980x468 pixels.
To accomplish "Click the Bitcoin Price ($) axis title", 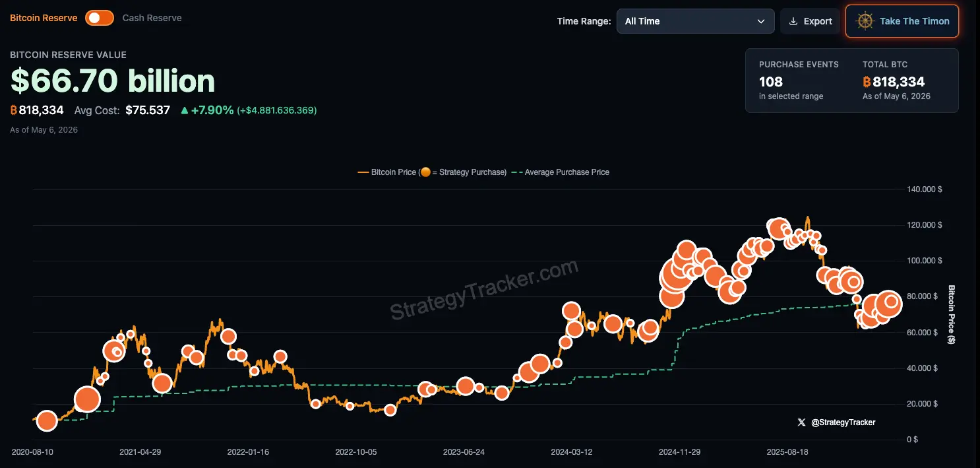I will [x=951, y=315].
